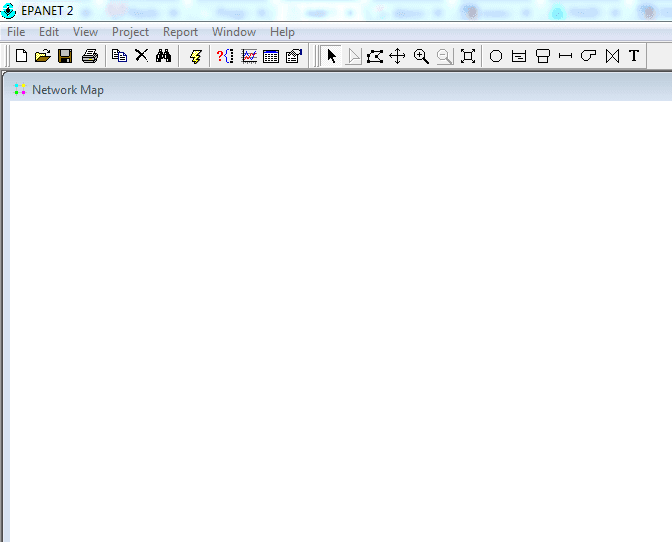Viewport: 672px width, 542px height.
Task: Create a new project with New icon
Action: pos(21,56)
